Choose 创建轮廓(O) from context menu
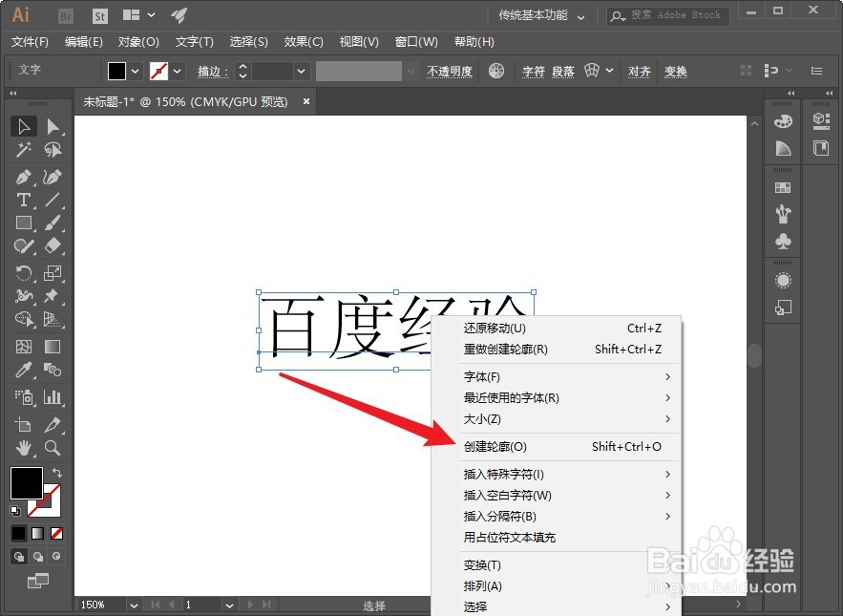Viewport: 843px width, 616px height. (x=569, y=447)
